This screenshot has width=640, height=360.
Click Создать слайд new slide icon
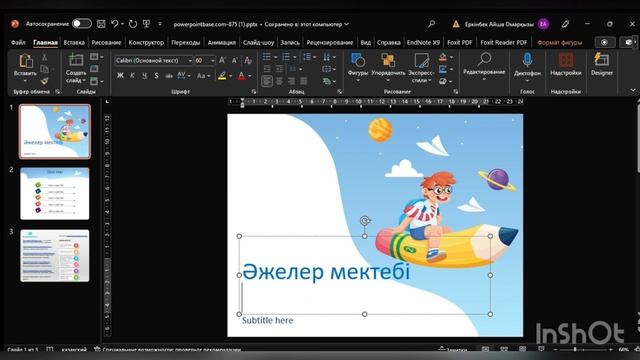pos(76,61)
